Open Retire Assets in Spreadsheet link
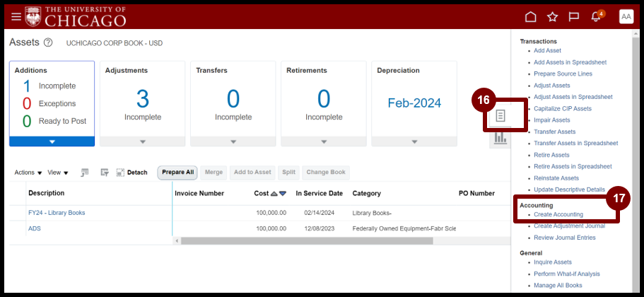This screenshot has width=644, height=297. point(573,166)
